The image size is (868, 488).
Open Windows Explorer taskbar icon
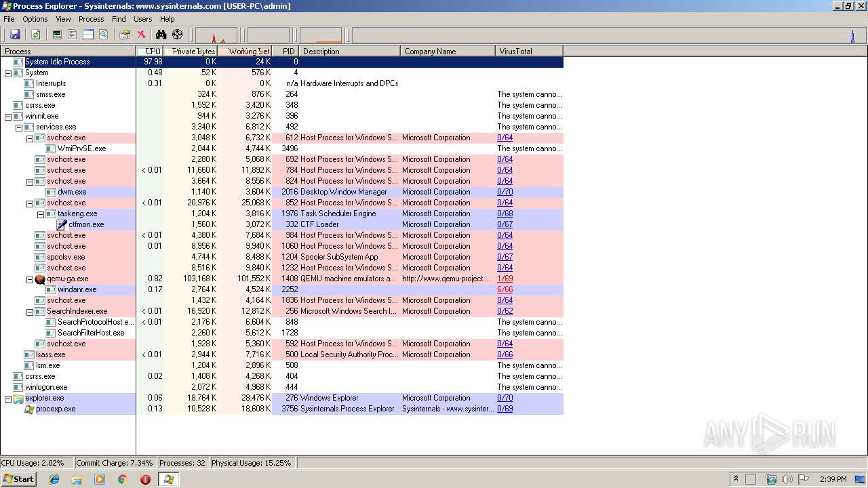[x=77, y=479]
